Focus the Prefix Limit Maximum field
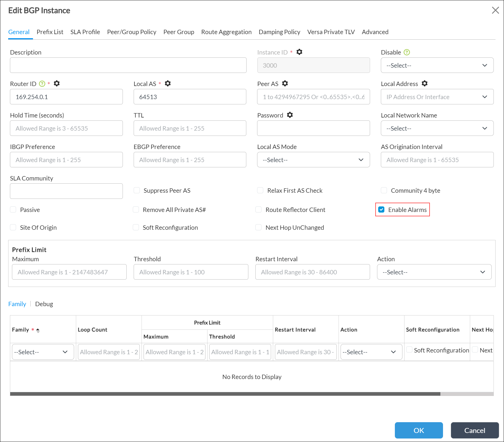Viewport: 504px width, 442px height. [x=69, y=272]
